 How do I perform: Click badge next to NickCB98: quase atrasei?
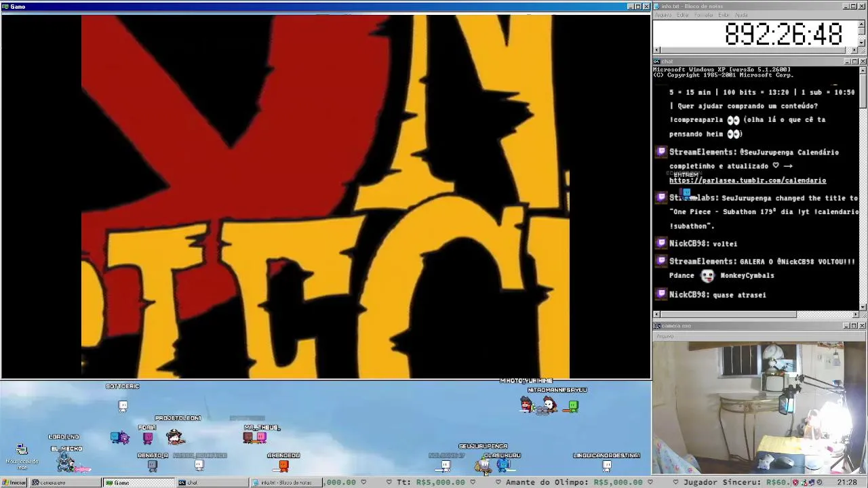(661, 294)
